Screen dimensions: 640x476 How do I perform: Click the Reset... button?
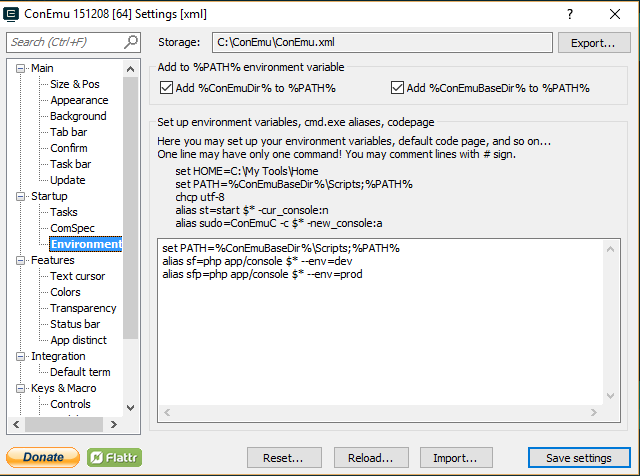[284, 458]
